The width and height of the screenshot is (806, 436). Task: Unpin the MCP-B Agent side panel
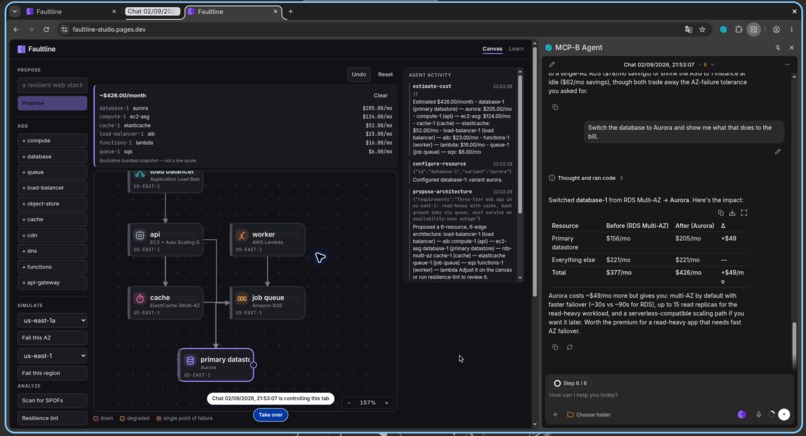click(x=778, y=48)
